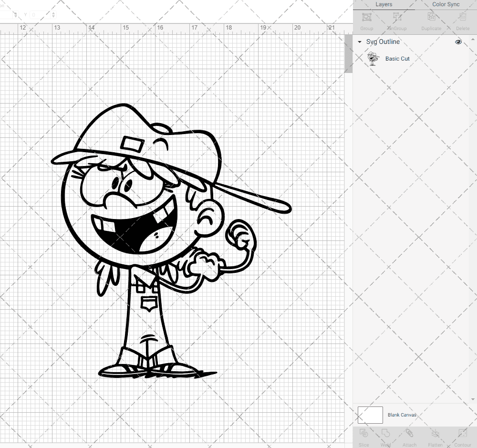Switch to the Color Sync tab
The width and height of the screenshot is (477, 448).
click(x=446, y=4)
